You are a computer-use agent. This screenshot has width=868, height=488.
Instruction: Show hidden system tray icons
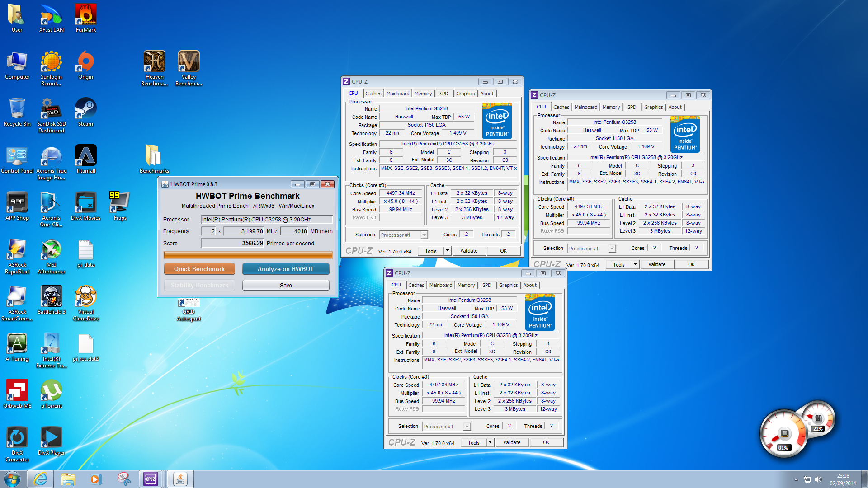point(796,479)
